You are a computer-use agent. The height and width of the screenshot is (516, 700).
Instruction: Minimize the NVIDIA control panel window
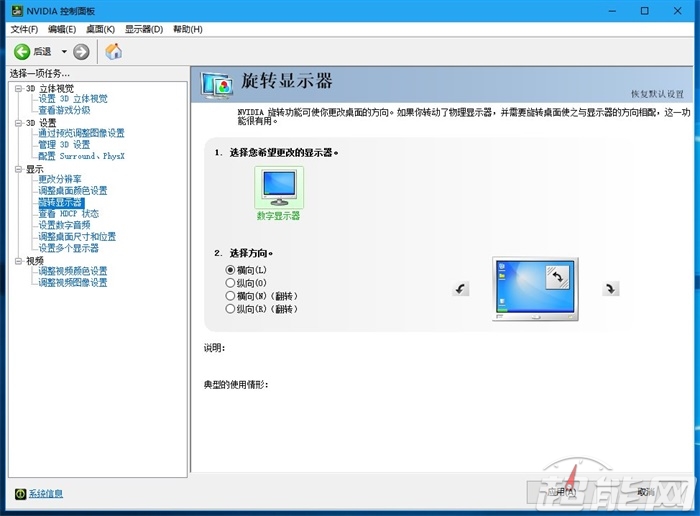(x=612, y=11)
